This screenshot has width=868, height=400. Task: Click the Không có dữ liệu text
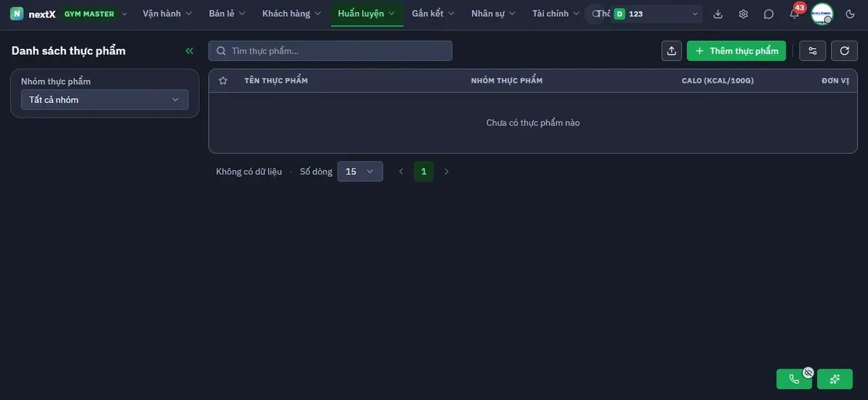click(249, 172)
